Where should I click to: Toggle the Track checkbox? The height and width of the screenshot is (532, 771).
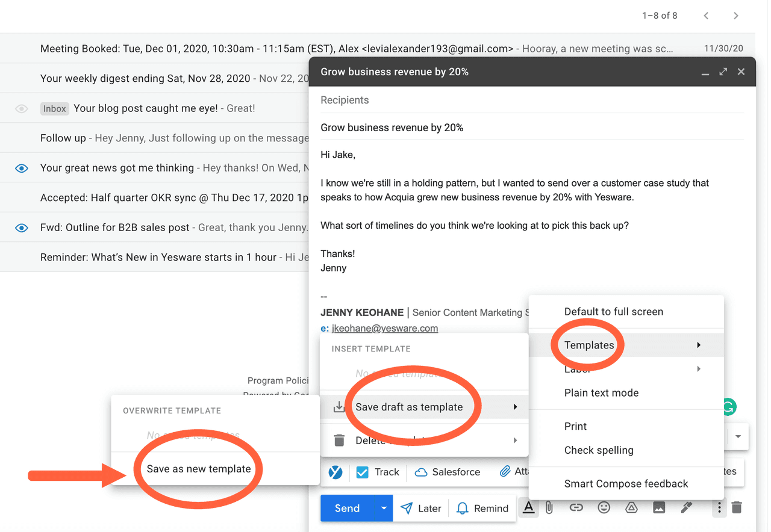(363, 472)
